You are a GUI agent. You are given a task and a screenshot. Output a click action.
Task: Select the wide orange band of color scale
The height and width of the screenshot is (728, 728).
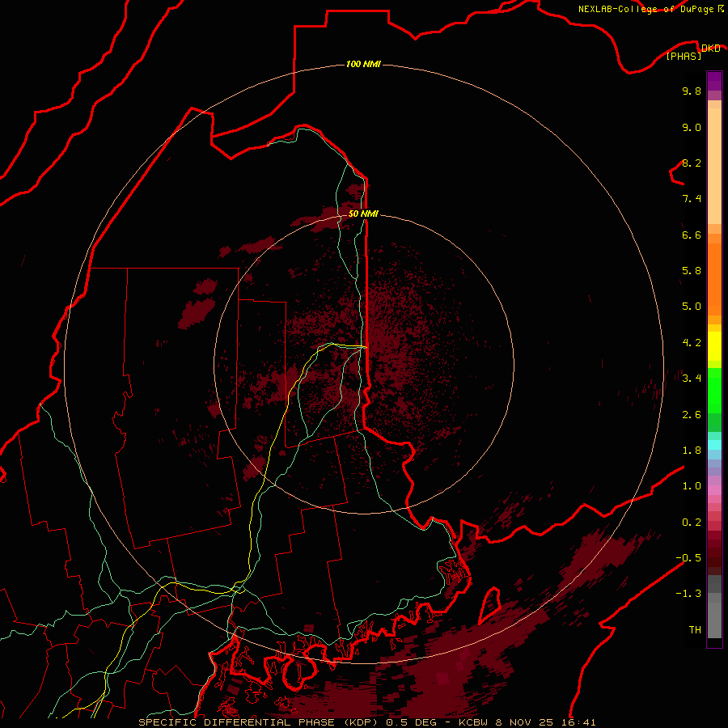(x=714, y=279)
